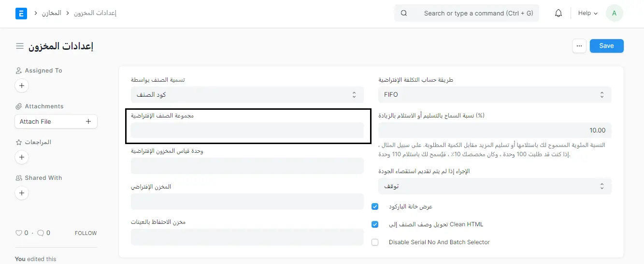Add an assignee with plus button
Screen dimensions: 644x264
point(22,86)
